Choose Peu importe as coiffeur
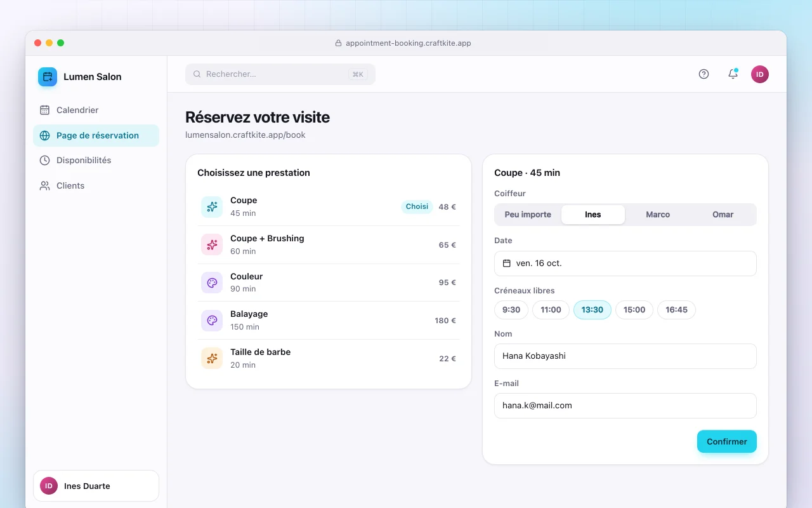 tap(528, 215)
